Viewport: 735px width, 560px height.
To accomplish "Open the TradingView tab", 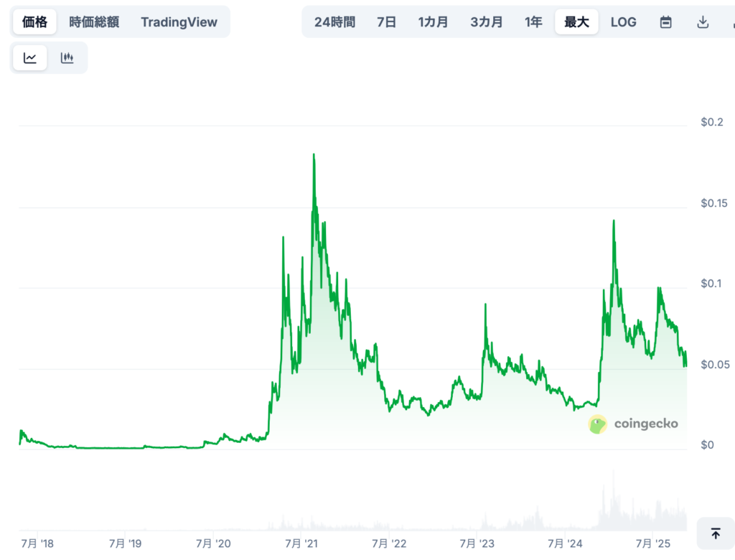I will [x=179, y=22].
